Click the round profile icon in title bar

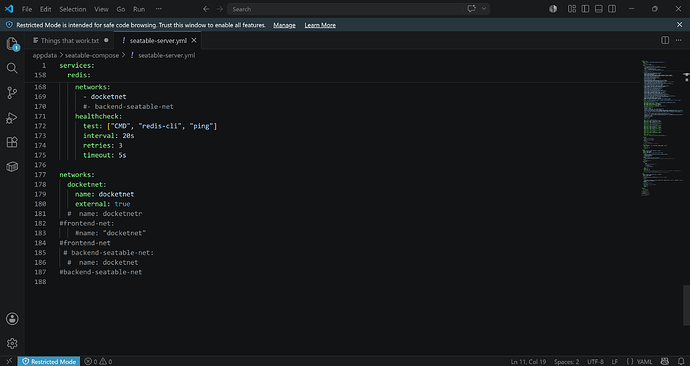553,9
